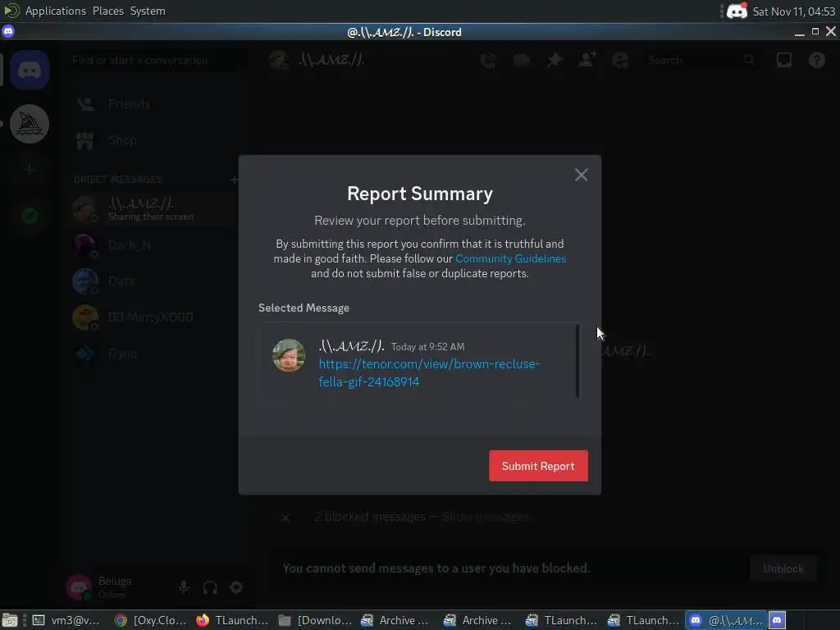
Task: Open the sailboat server in the sidebar
Action: tap(30, 125)
